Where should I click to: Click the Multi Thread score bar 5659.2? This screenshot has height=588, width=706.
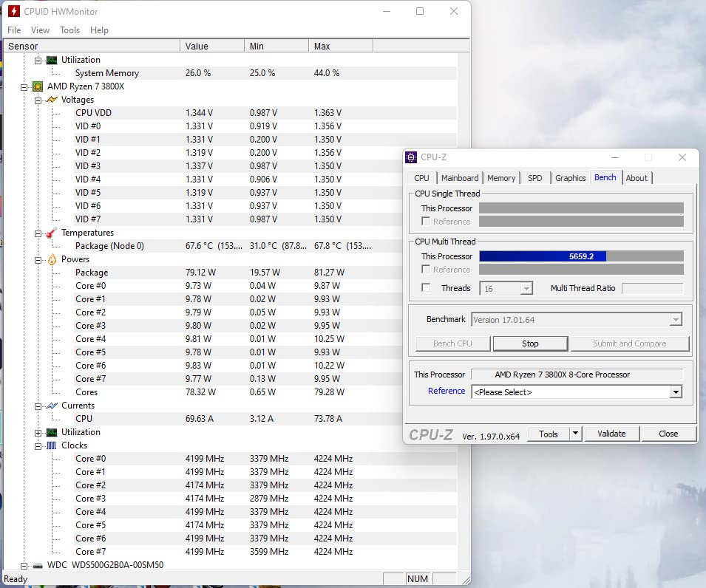point(581,256)
